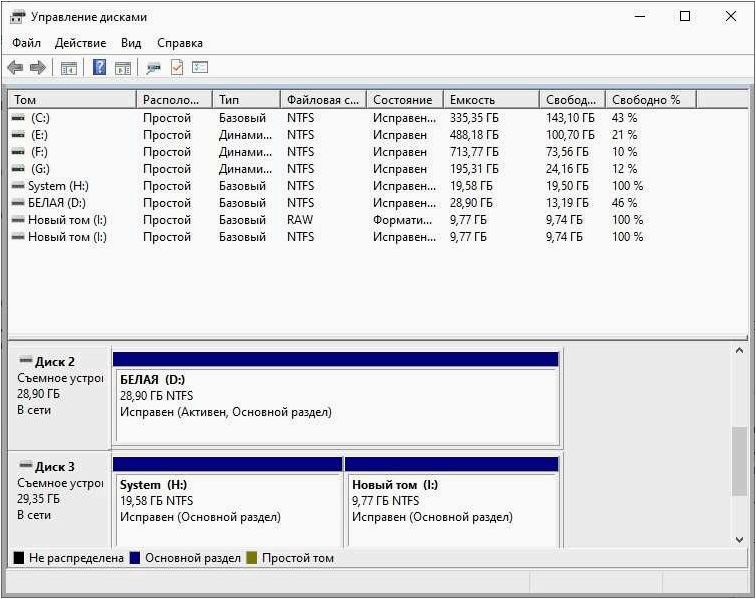The width and height of the screenshot is (756, 599).
Task: Click the Диск 2 disk icon
Action: [25, 360]
